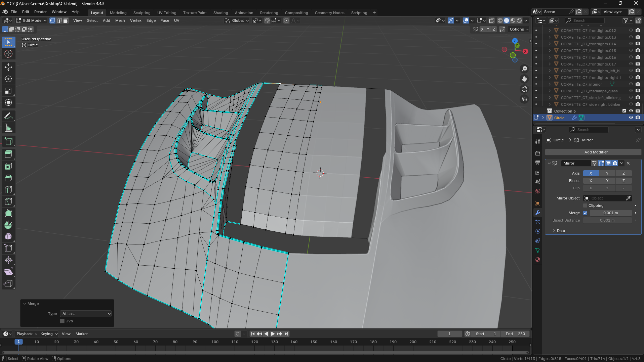The height and width of the screenshot is (362, 644).
Task: Open the Mesh menu in viewport header
Action: (120, 20)
